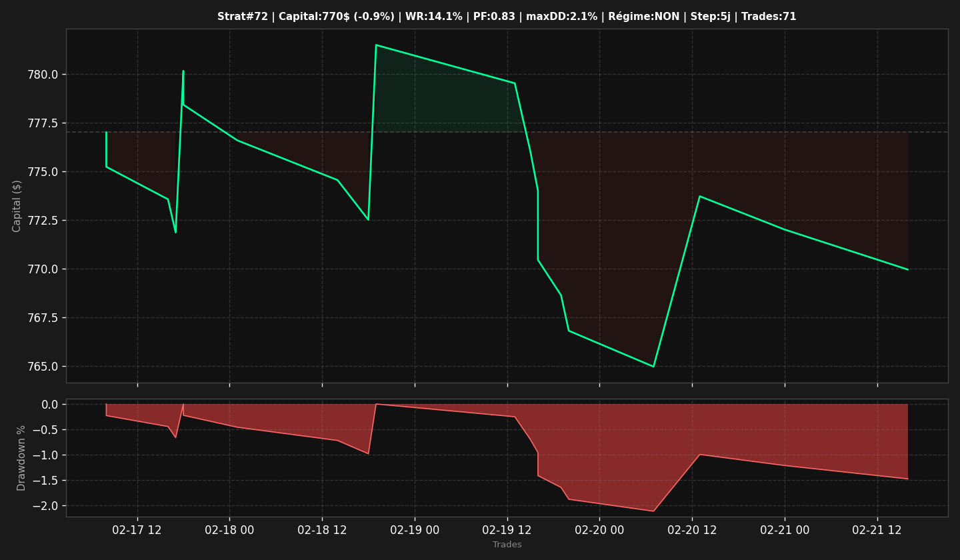Screen dimensions: 960x560
Task: Click the −1.0 drawdown tick label
Action: [x=45, y=455]
